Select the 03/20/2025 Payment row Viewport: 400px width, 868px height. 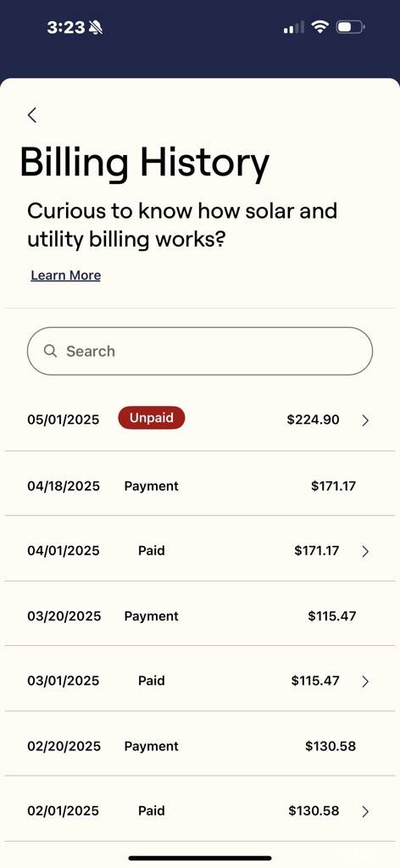point(200,615)
